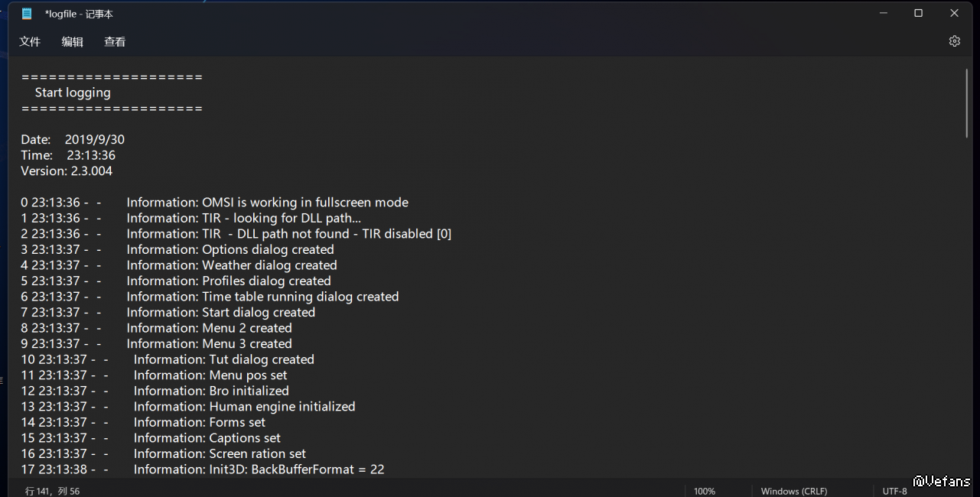Click the 100% zoom indicator in status bar
The image size is (980, 497).
click(705, 491)
